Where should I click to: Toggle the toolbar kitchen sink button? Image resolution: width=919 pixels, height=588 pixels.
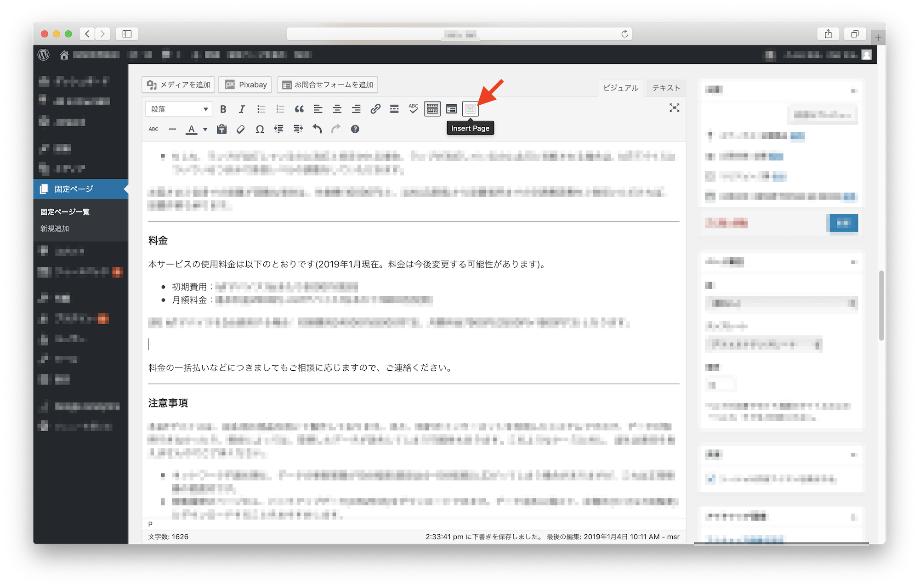[x=432, y=109]
